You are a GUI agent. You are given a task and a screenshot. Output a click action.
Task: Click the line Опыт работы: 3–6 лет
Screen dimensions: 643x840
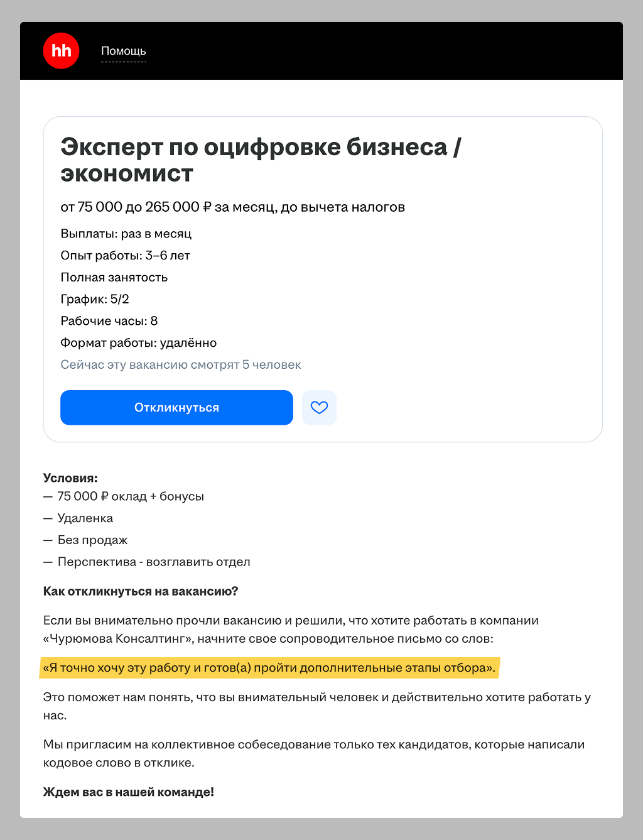[x=125, y=255]
